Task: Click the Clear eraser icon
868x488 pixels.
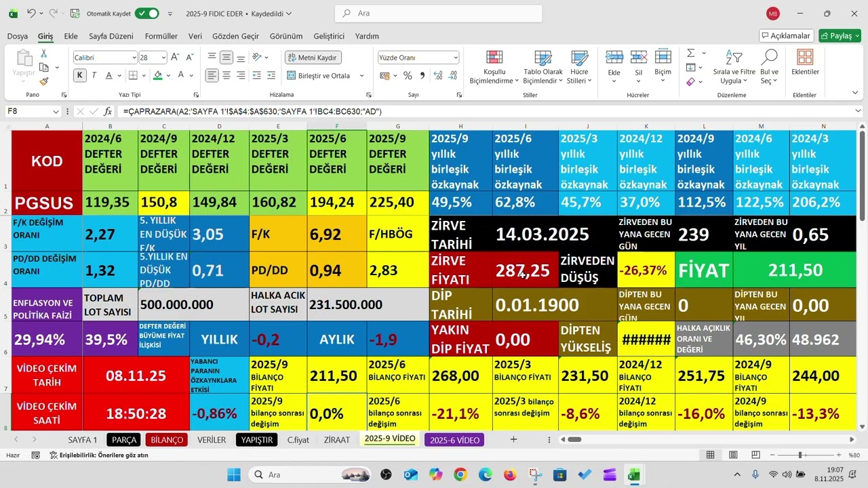Action: (690, 81)
